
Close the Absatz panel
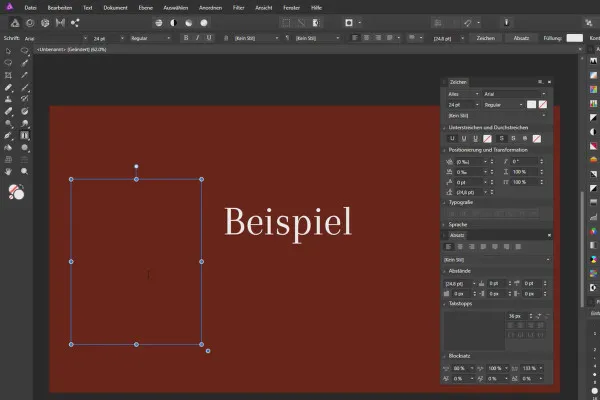pyautogui.click(x=549, y=235)
